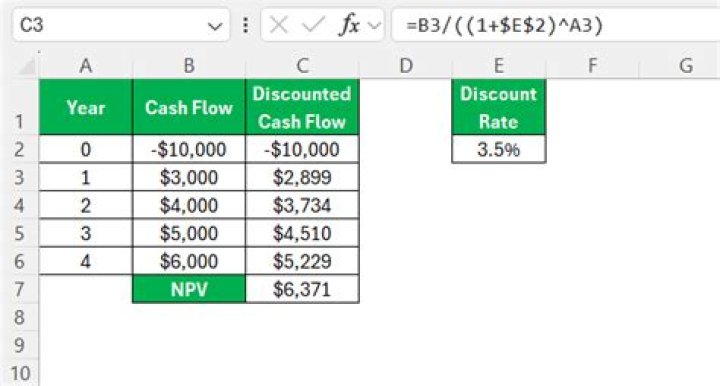Select column E header
The image size is (720, 386).
click(x=499, y=66)
